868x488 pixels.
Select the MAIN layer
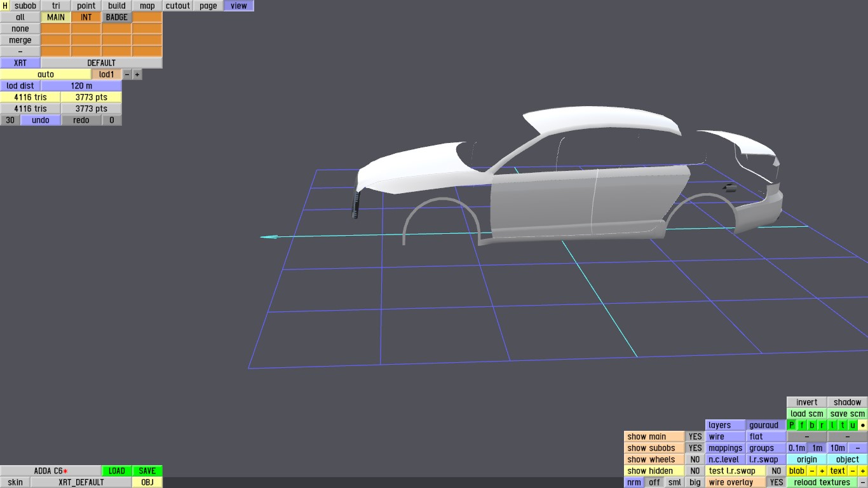tap(56, 17)
